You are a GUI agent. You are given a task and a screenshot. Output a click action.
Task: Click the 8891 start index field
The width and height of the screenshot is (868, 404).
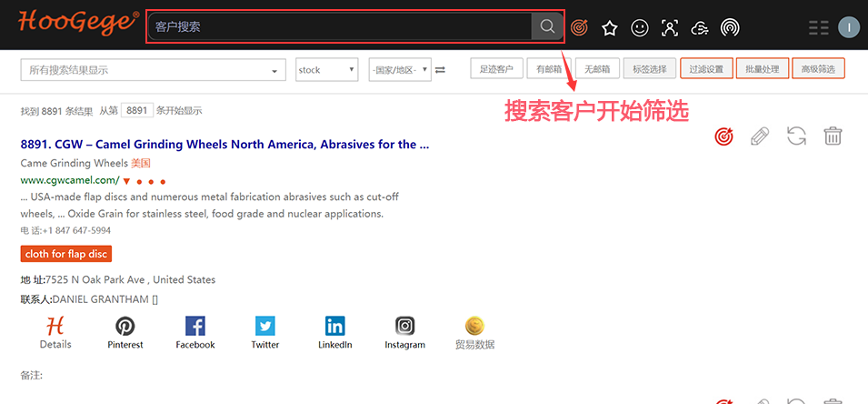pos(136,110)
